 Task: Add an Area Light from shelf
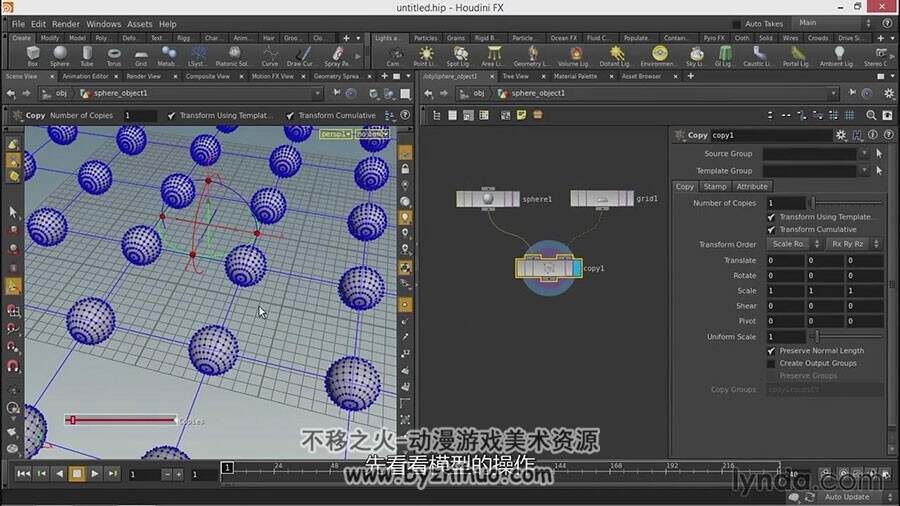coord(493,56)
